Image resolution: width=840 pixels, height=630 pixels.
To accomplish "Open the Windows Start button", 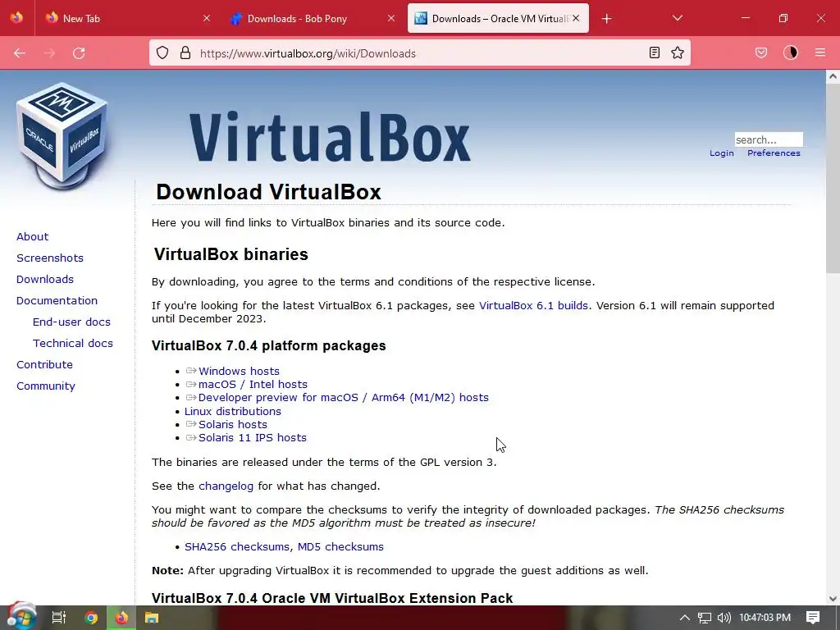I will [x=21, y=617].
